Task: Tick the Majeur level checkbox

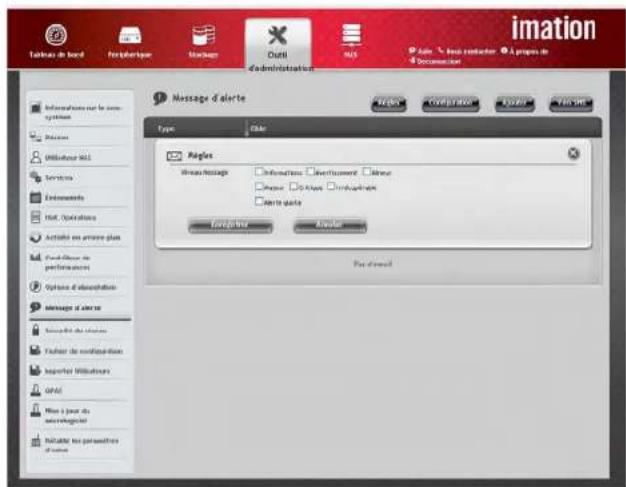Action: click(x=259, y=186)
